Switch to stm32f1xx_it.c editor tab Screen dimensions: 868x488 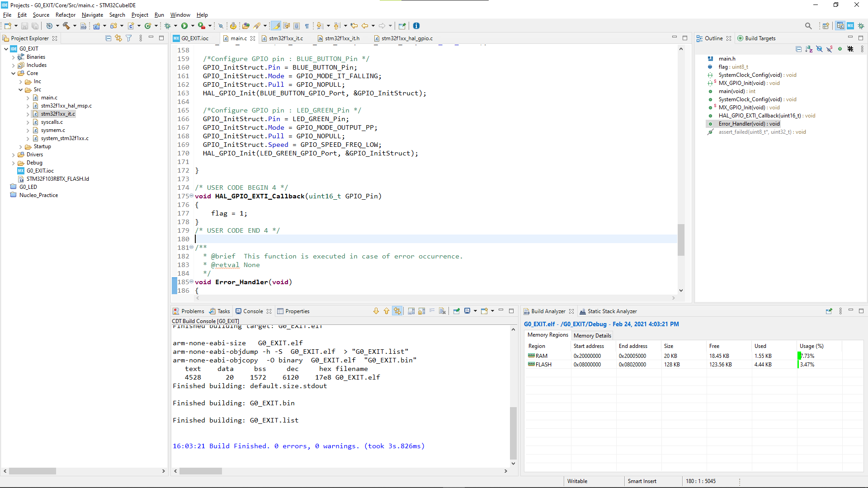coord(286,38)
